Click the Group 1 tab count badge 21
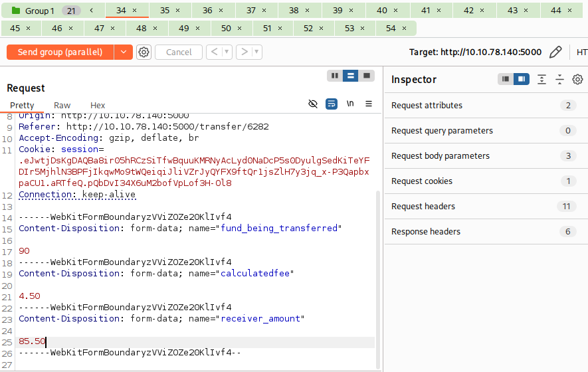The image size is (588, 372). pyautogui.click(x=71, y=11)
